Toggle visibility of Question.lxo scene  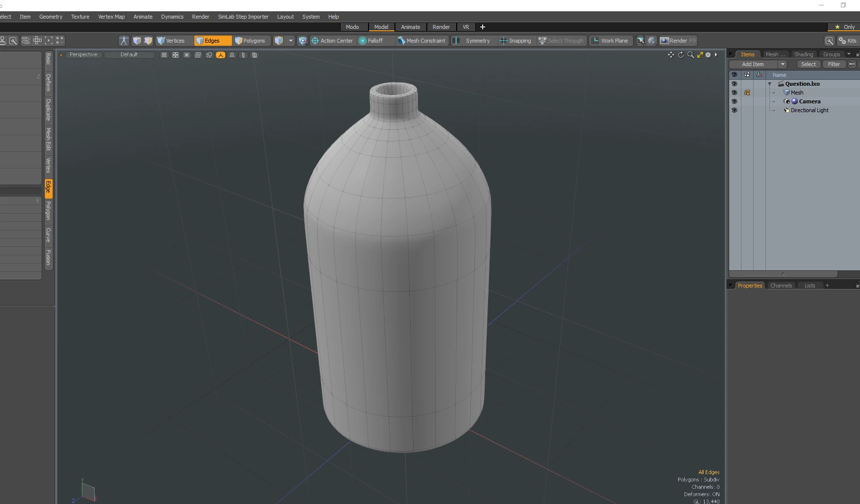(x=734, y=84)
